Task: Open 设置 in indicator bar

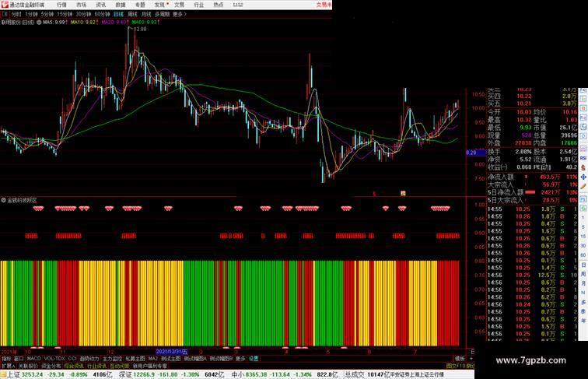Action: coord(254,359)
